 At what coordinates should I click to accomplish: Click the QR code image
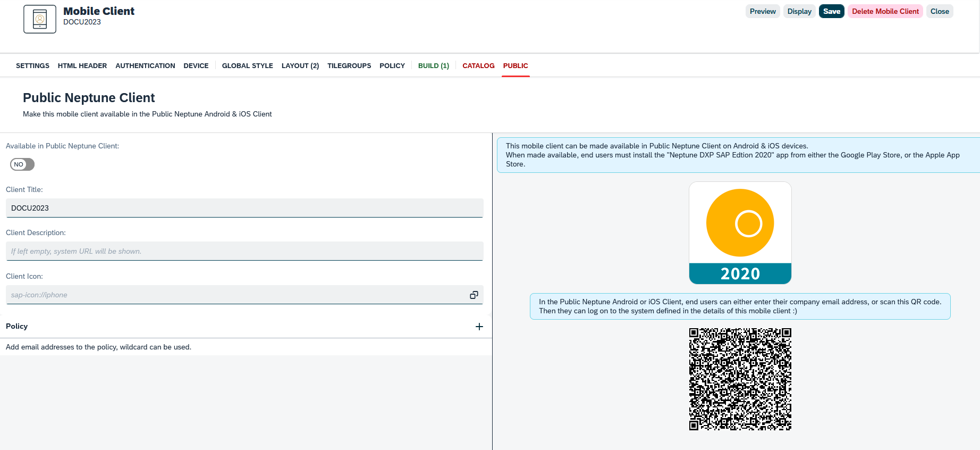point(740,379)
